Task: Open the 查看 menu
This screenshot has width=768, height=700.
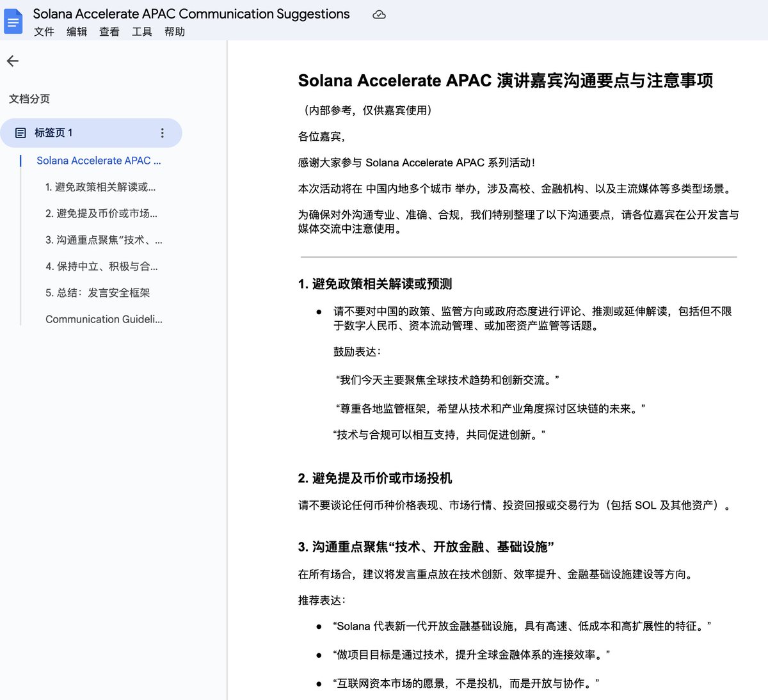Action: pyautogui.click(x=109, y=31)
